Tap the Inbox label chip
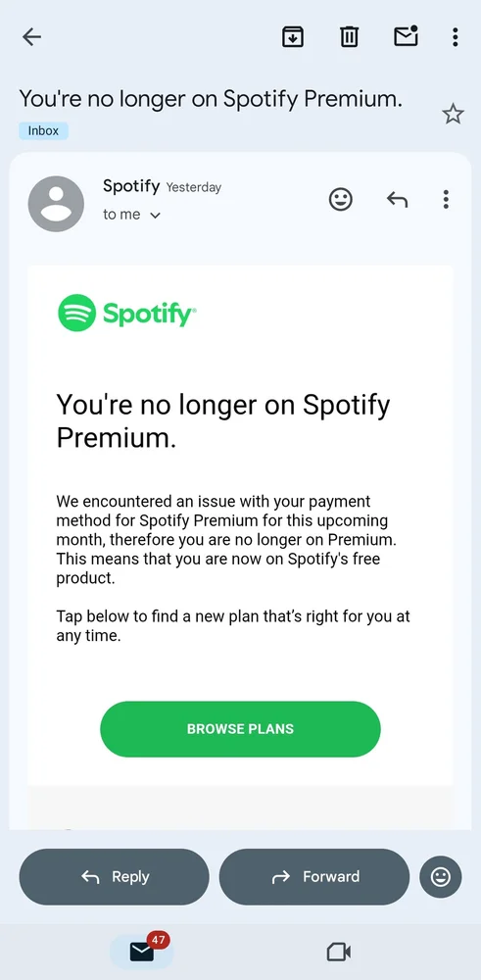Image resolution: width=481 pixels, height=980 pixels. click(43, 130)
